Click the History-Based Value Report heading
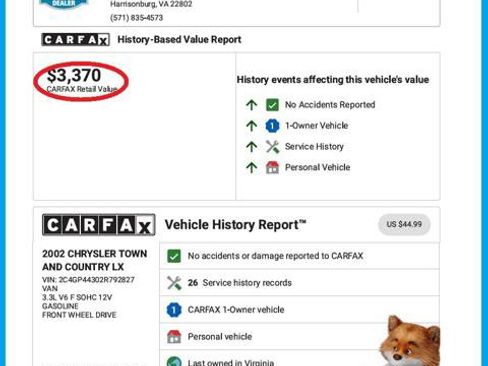Image resolution: width=488 pixels, height=366 pixels. (179, 40)
